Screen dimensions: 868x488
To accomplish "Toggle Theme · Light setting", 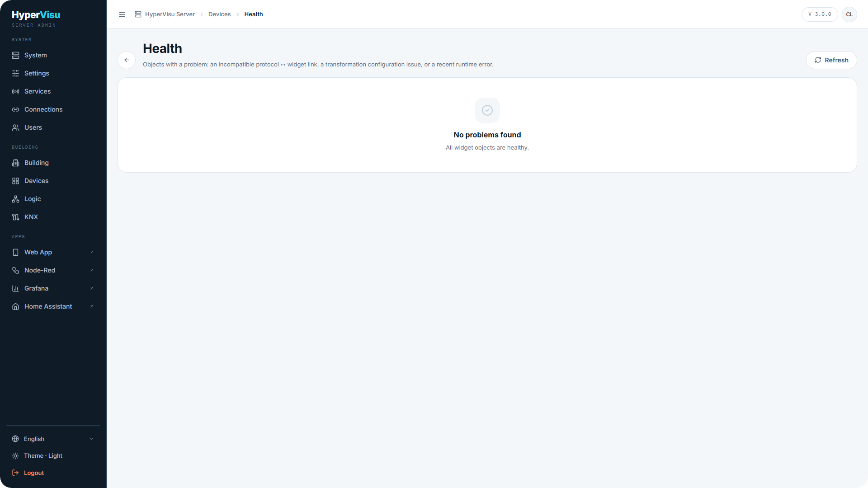I will 53,455.
